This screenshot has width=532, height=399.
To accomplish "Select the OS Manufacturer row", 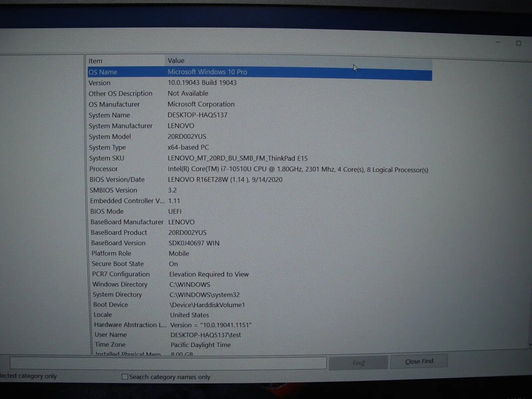I will click(260, 104).
